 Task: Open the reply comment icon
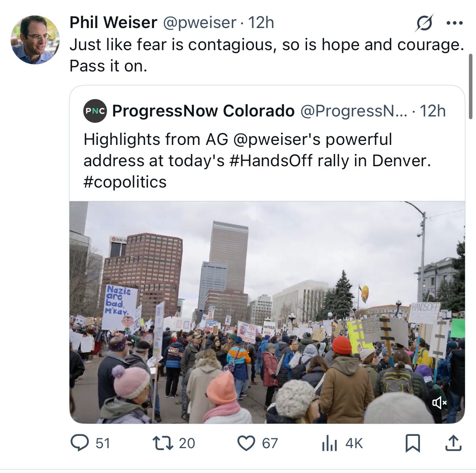pos(79,443)
